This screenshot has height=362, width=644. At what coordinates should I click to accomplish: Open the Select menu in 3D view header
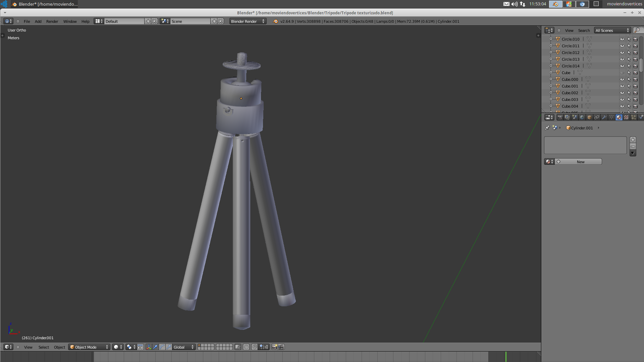[x=44, y=347]
